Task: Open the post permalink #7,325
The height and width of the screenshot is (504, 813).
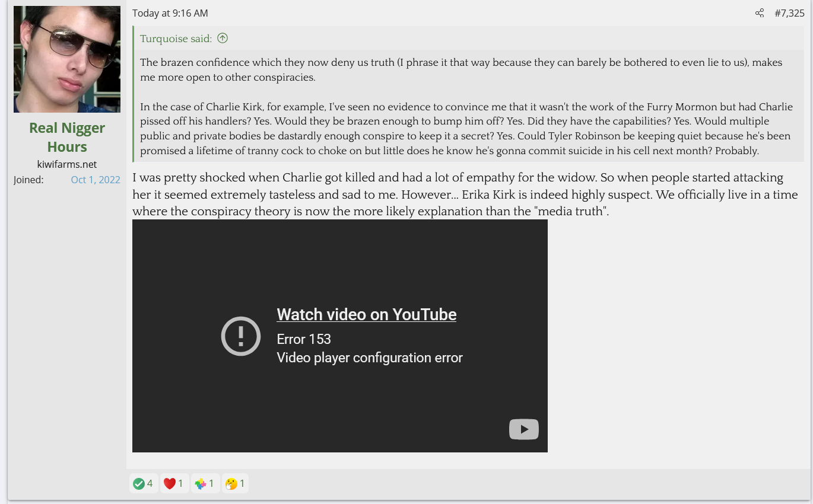Action: pos(789,13)
